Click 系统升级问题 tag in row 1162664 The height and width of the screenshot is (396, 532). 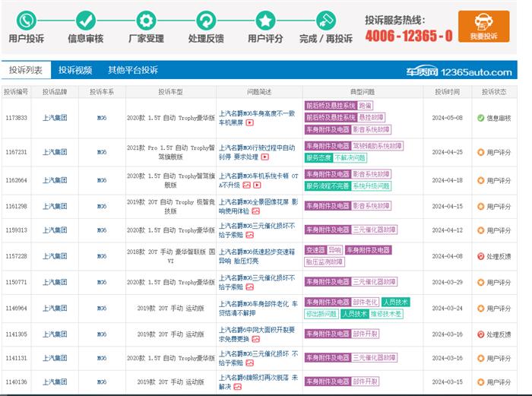point(371,186)
